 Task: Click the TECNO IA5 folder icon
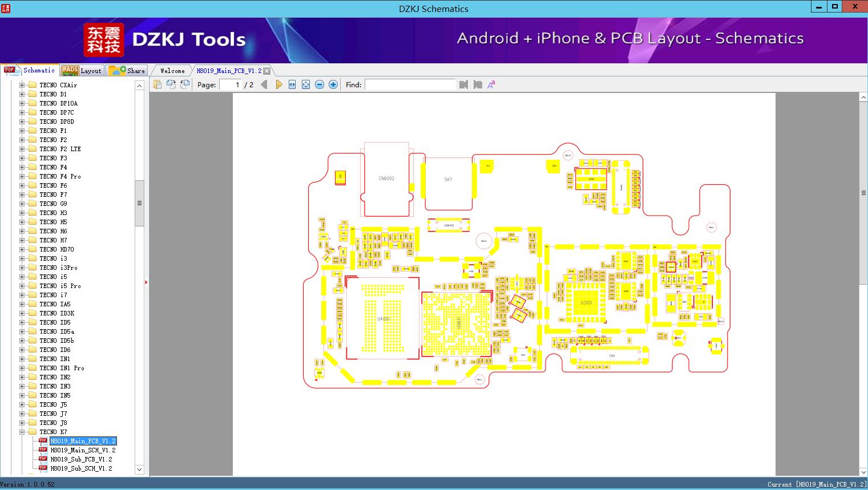coord(33,304)
